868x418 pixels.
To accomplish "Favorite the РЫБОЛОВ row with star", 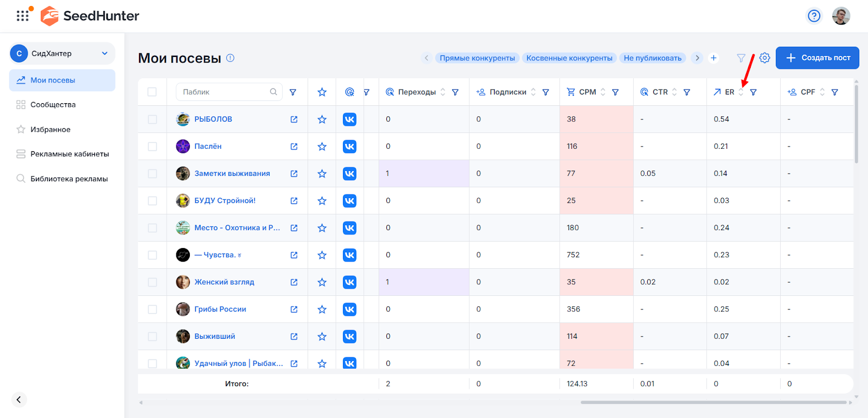I will (322, 119).
